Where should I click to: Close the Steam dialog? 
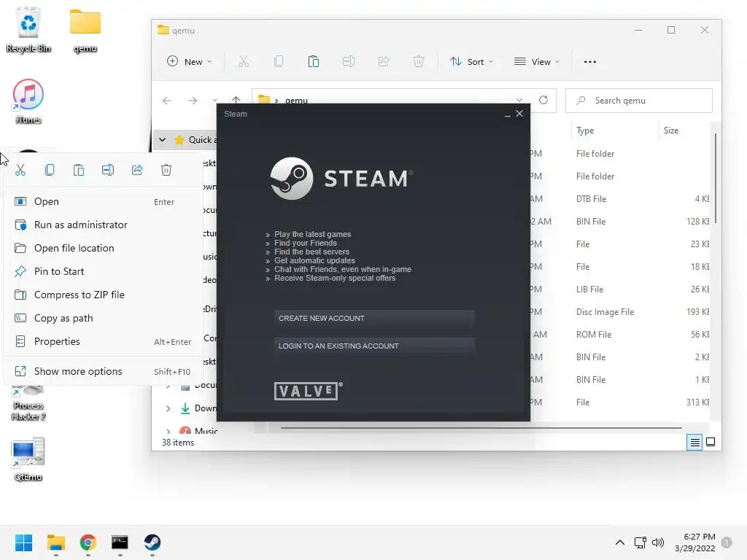click(x=519, y=113)
